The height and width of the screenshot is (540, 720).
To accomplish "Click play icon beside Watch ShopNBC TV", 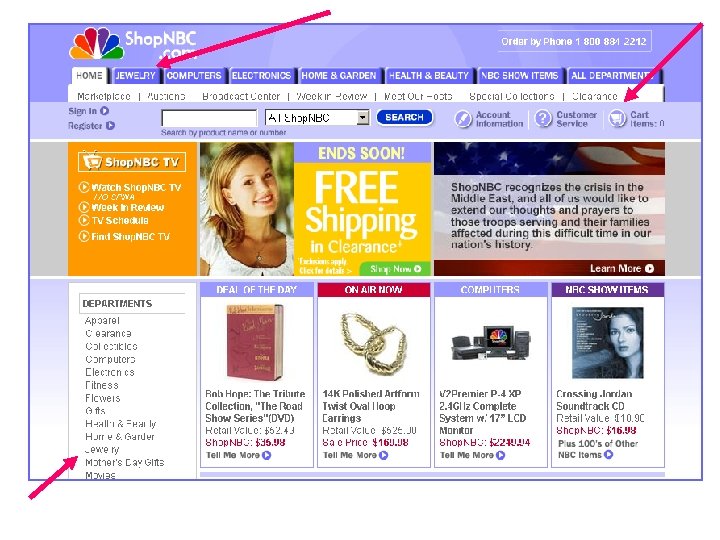I will pos(84,187).
